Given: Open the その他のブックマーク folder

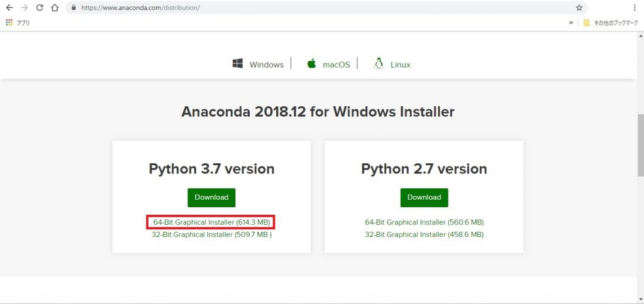Looking at the screenshot, I should [x=611, y=23].
